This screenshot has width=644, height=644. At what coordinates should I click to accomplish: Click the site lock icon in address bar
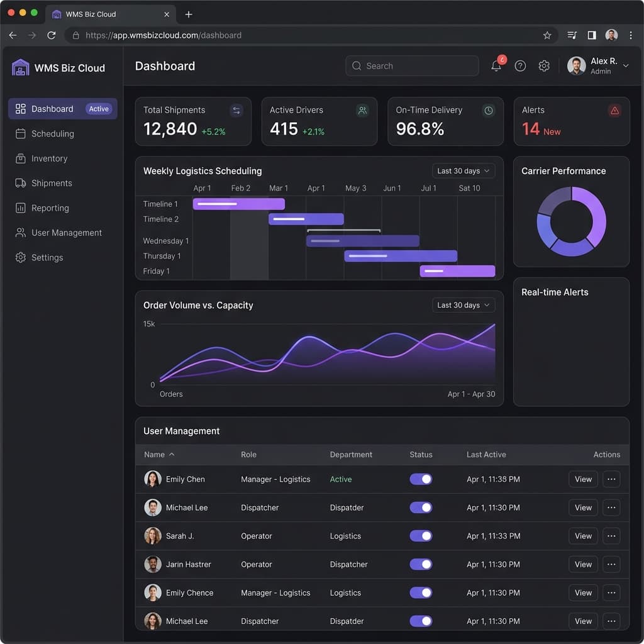coord(75,35)
